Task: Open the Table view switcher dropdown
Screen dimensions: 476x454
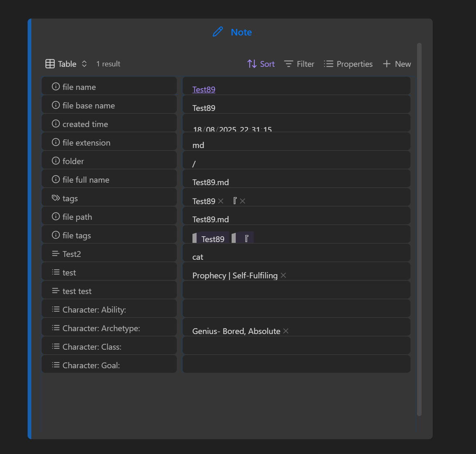Action: [x=66, y=64]
